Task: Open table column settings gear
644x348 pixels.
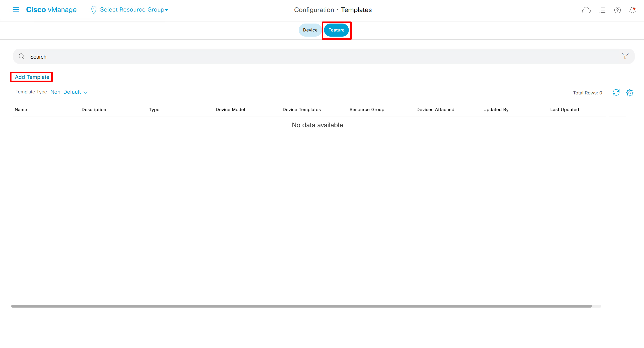Action: [x=630, y=93]
